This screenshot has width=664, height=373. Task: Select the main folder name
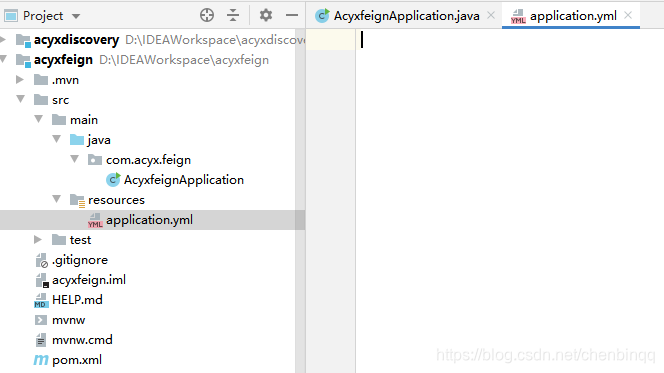pyautogui.click(x=84, y=120)
